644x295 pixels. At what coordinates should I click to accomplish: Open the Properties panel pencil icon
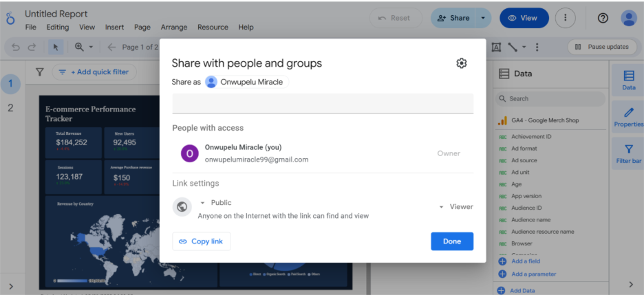coord(628,117)
